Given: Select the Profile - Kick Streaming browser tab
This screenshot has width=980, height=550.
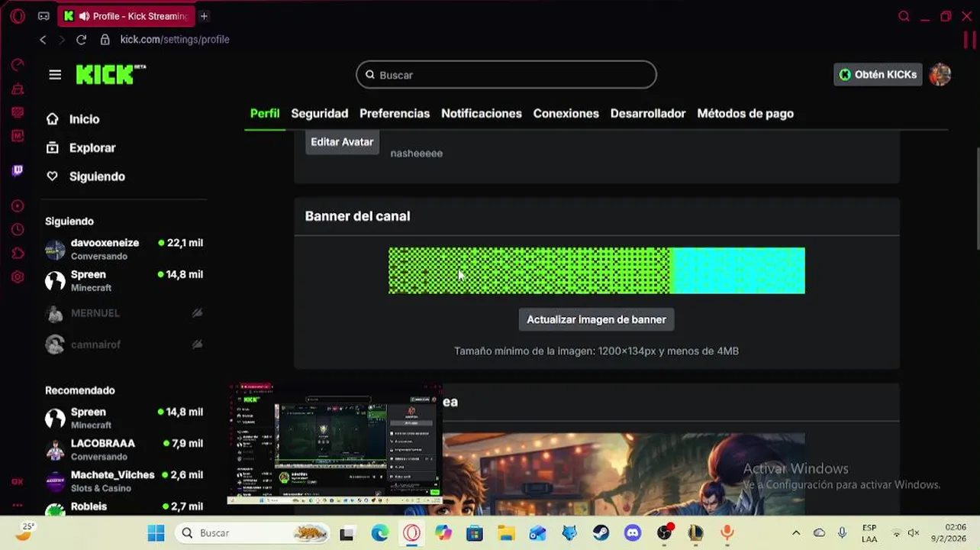Looking at the screenshot, I should tap(127, 16).
